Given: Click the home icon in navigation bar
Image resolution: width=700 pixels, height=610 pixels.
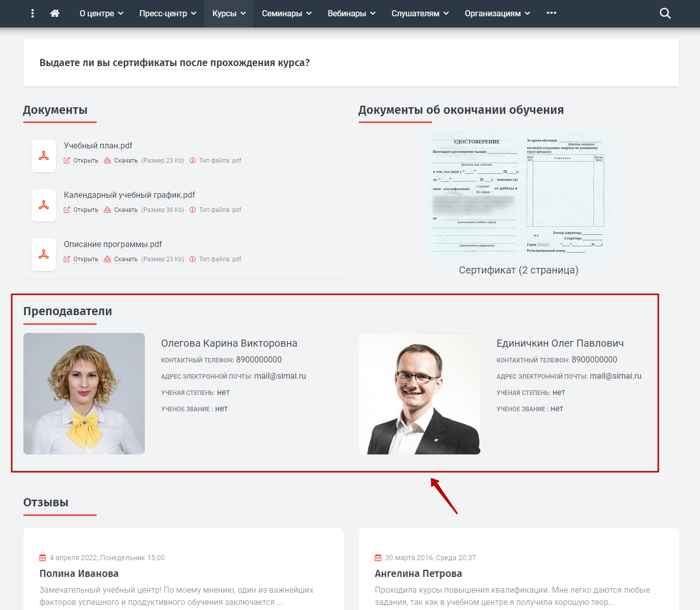Looking at the screenshot, I should (x=55, y=13).
